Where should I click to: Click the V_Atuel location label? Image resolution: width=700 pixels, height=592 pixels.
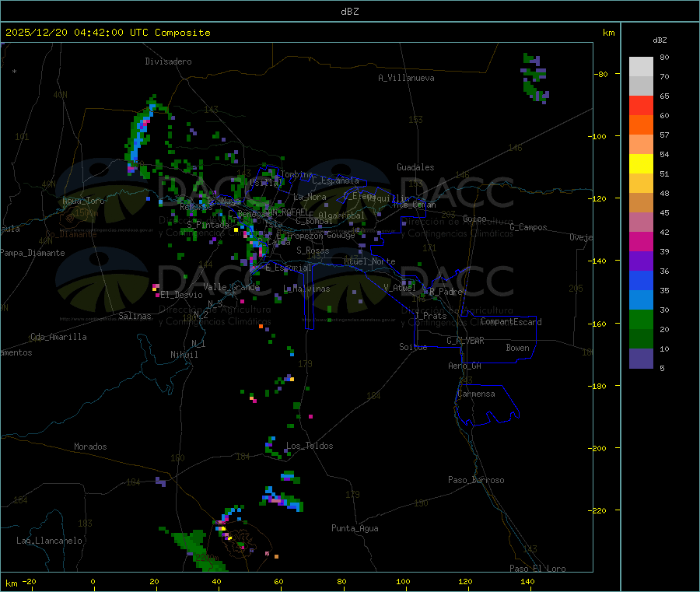pyautogui.click(x=400, y=288)
